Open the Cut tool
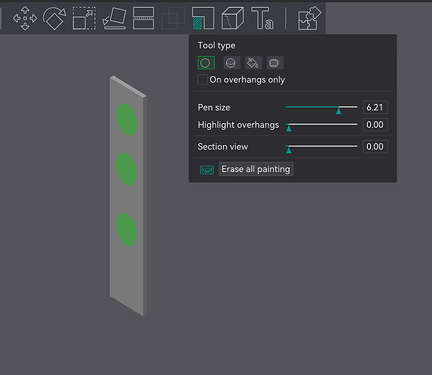This screenshot has height=375, width=432. pos(143,18)
